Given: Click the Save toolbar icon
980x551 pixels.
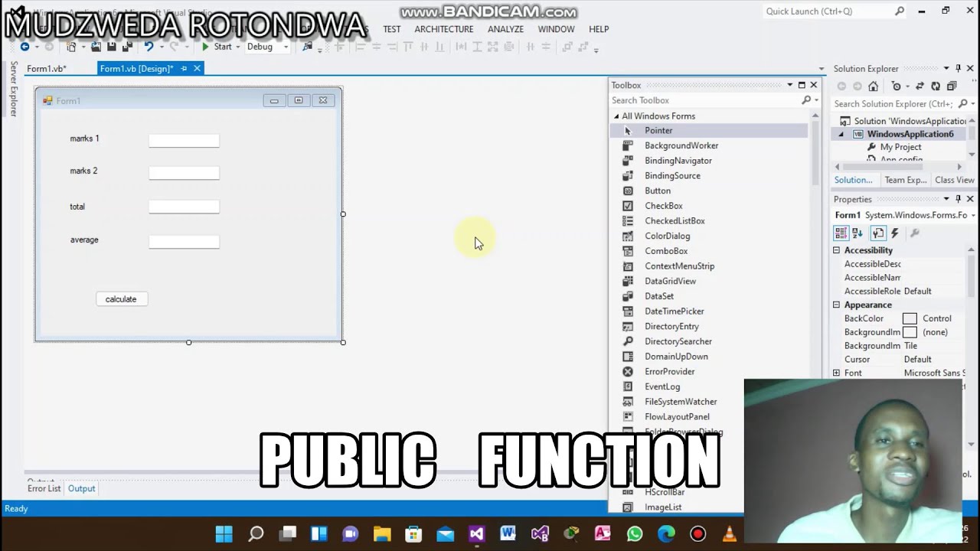Looking at the screenshot, I should (x=111, y=47).
